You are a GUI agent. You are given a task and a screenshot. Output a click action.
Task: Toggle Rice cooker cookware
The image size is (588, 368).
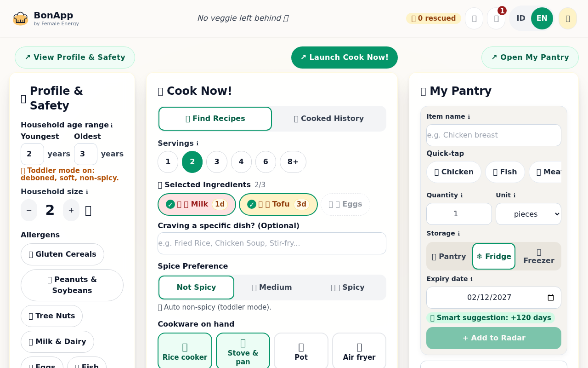(x=185, y=351)
